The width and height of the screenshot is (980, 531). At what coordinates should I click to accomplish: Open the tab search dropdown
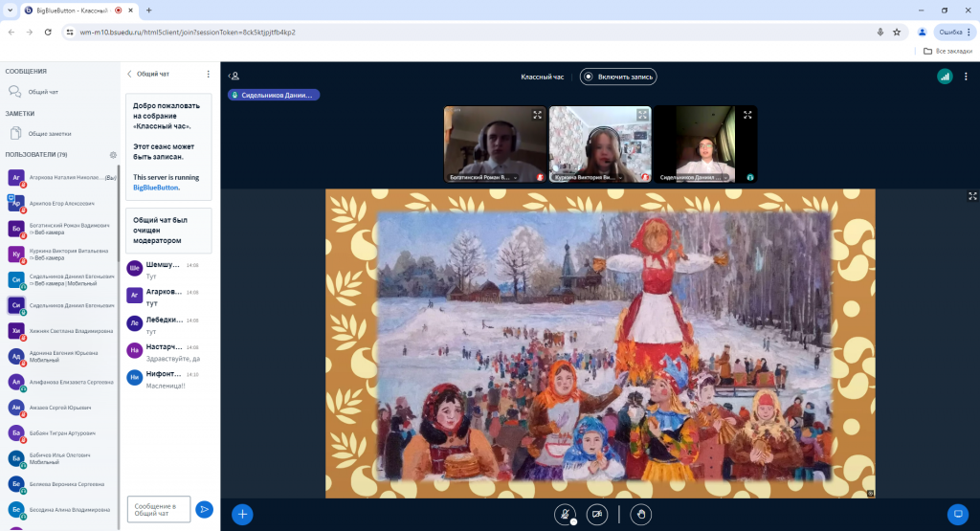click(10, 10)
